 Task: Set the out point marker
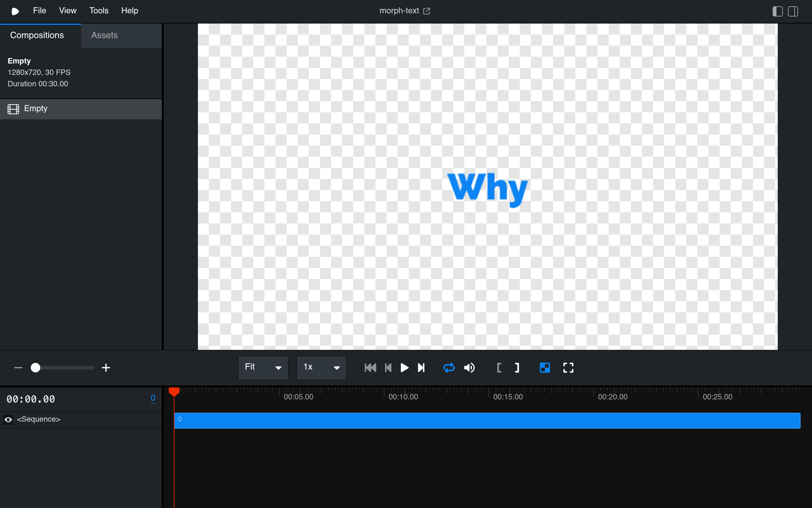click(x=517, y=368)
